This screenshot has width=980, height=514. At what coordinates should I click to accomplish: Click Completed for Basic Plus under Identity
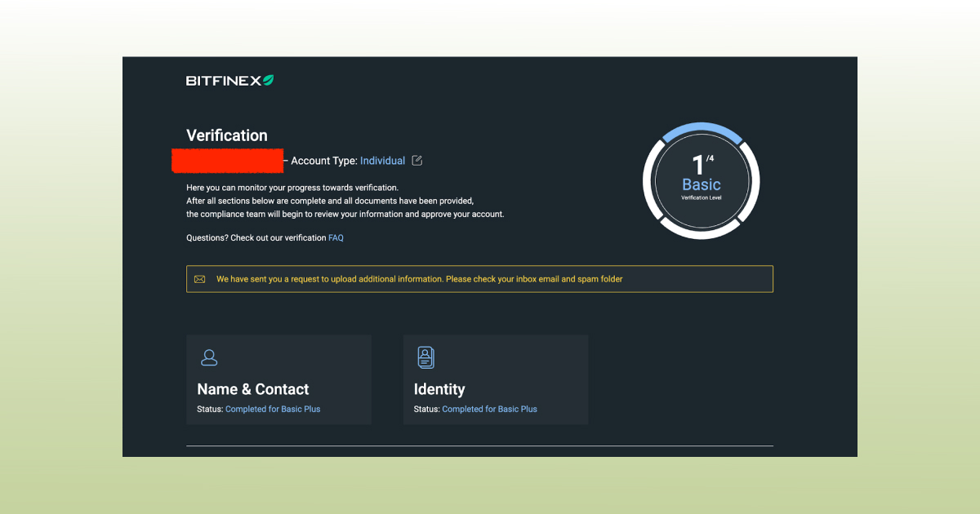click(489, 409)
